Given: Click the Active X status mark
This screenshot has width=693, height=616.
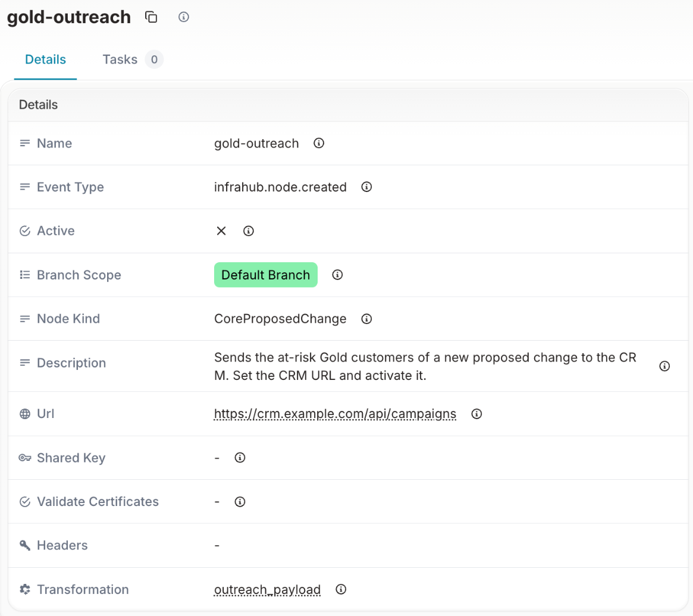Looking at the screenshot, I should [x=221, y=231].
